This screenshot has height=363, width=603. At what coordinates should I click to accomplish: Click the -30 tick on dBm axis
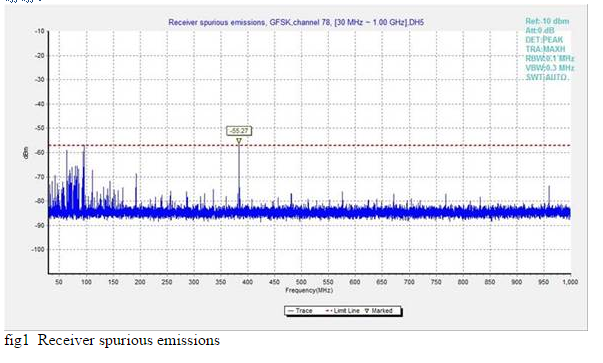click(40, 80)
